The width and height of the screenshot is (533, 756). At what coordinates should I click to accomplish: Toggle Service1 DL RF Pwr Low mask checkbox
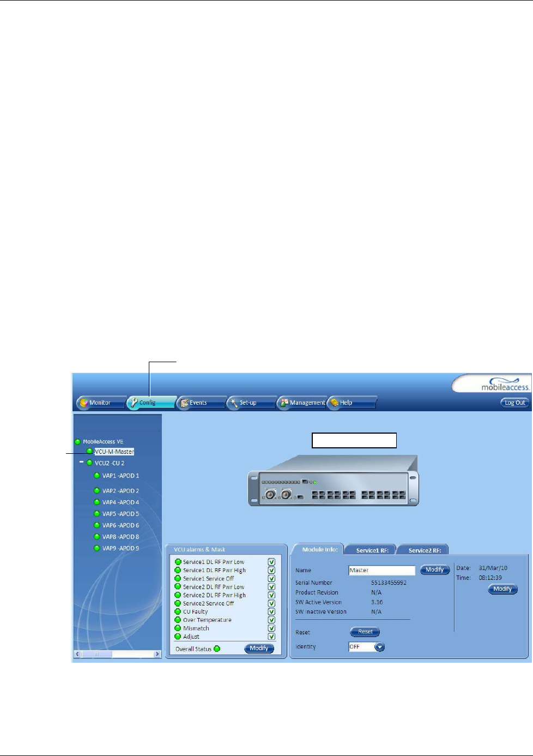271,562
